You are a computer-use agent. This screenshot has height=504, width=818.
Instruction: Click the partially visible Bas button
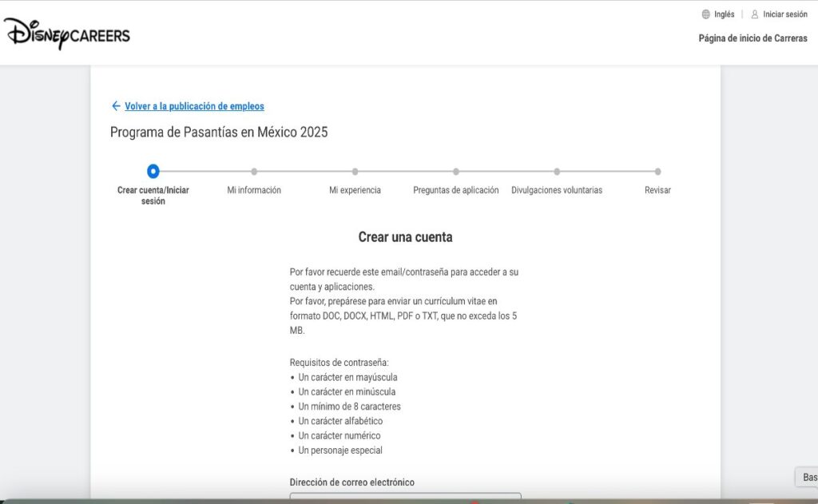pyautogui.click(x=807, y=477)
